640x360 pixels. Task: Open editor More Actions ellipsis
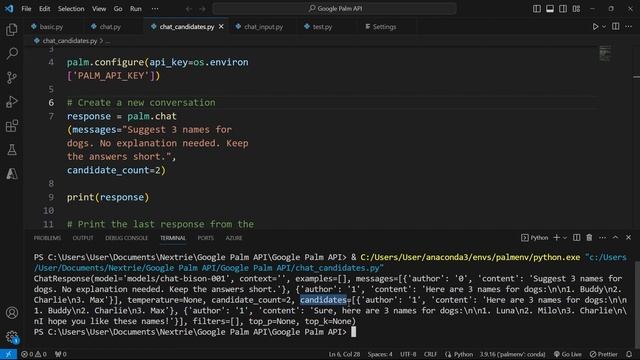tap(629, 27)
